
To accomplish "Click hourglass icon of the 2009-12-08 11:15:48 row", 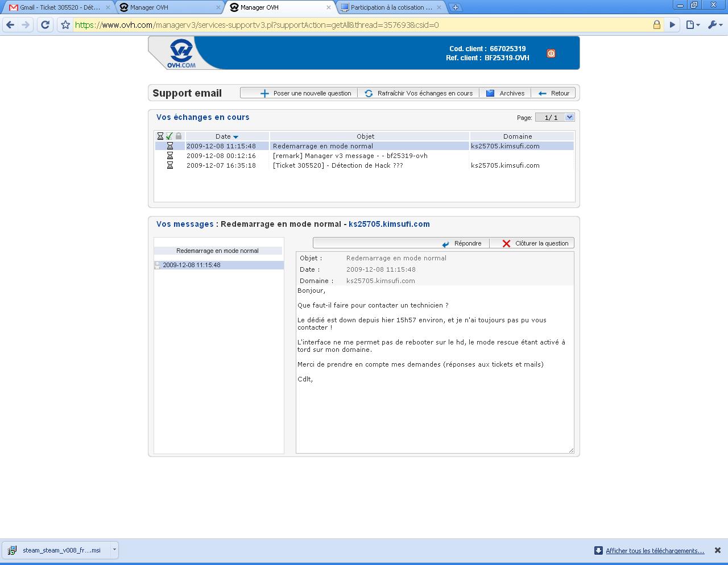I will (169, 146).
